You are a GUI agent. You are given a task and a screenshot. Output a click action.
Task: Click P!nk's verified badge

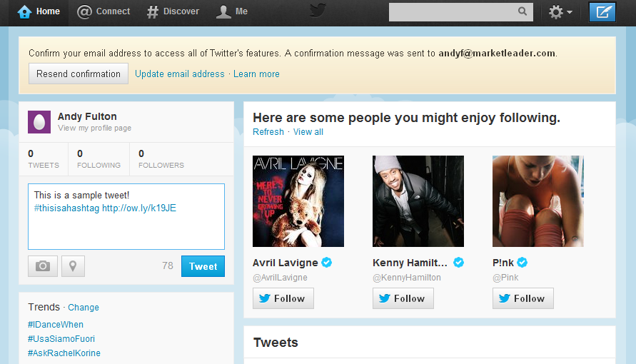point(523,263)
